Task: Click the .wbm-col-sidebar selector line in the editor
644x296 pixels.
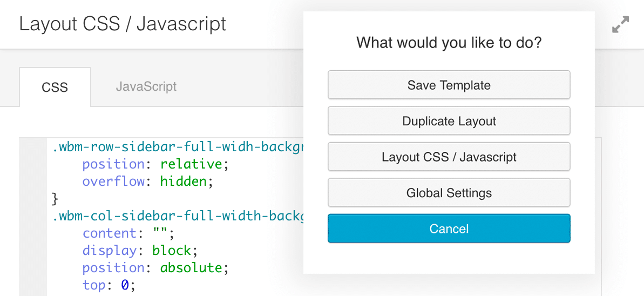Action: [x=178, y=216]
